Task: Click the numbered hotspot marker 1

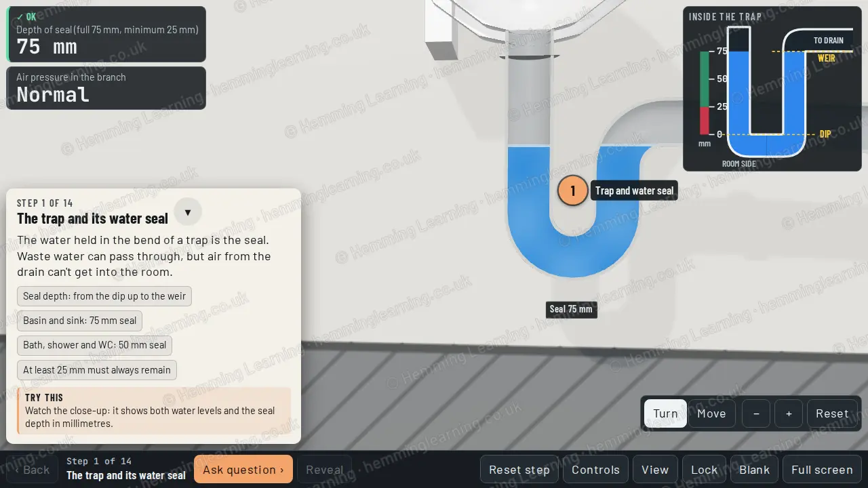Action: (x=572, y=190)
